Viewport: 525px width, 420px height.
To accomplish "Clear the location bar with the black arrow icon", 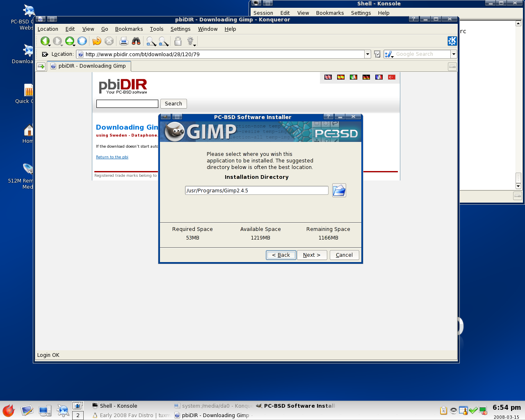I will click(45, 54).
